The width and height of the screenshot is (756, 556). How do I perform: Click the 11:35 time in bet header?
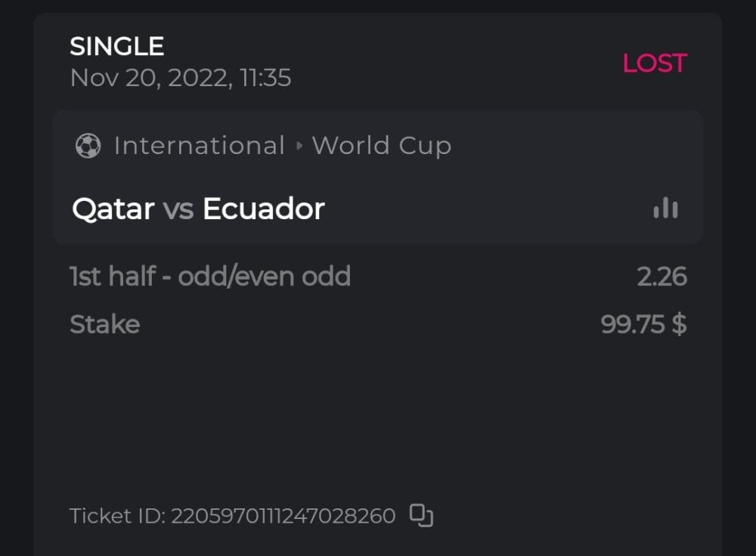[x=265, y=78]
